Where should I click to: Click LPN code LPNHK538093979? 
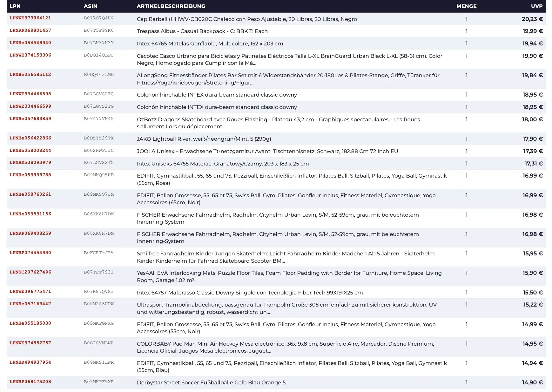[30, 163]
